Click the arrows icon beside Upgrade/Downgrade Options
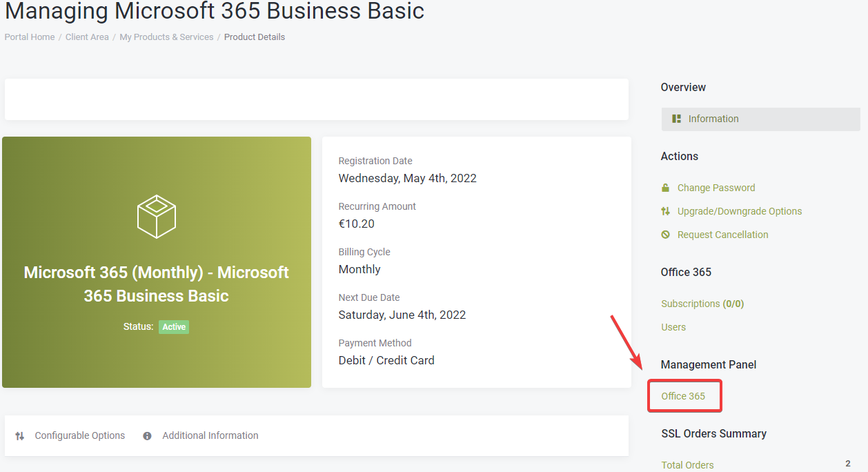 (665, 211)
